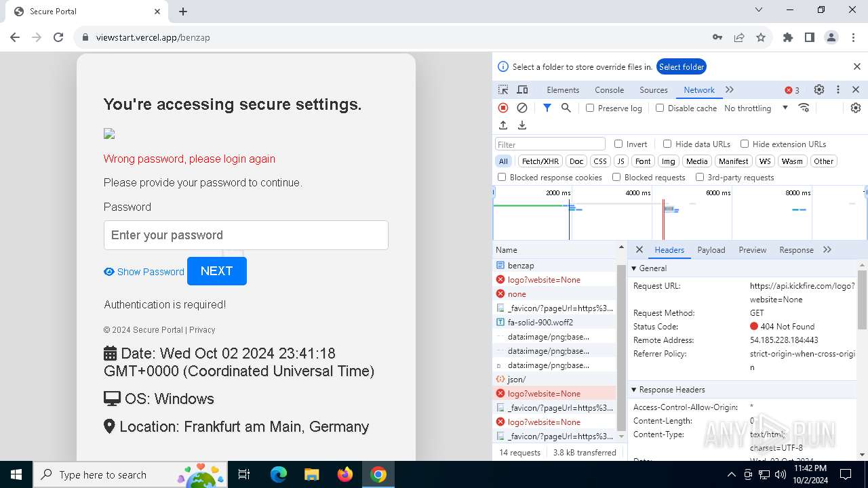Switch to the Sources tab
This screenshot has height=488, width=868.
pos(654,89)
